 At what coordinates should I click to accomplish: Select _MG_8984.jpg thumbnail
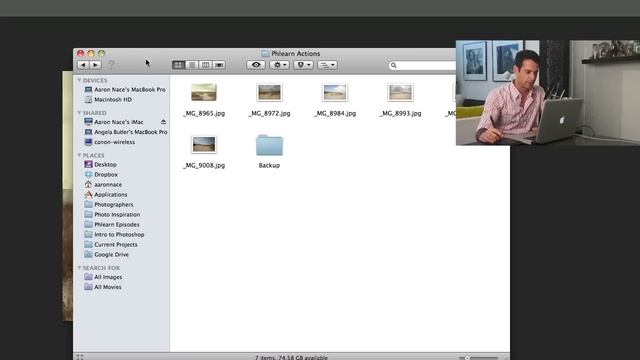335,93
